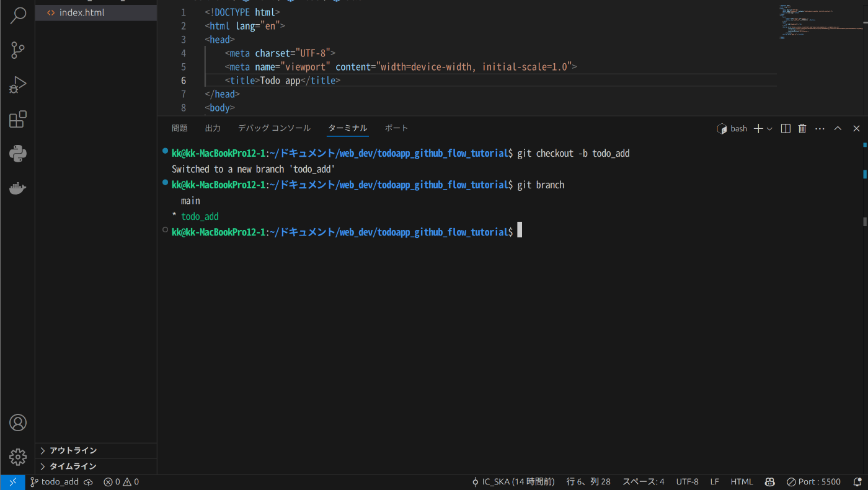Open problems via errors and warnings counter
The height and width of the screenshot is (490, 868).
pos(121,482)
